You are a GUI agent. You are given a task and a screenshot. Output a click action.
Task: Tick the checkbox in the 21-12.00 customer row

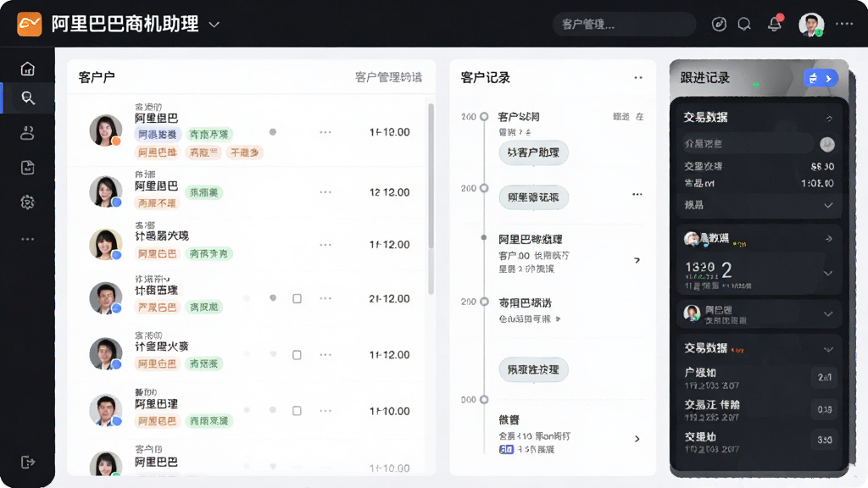[x=298, y=299]
